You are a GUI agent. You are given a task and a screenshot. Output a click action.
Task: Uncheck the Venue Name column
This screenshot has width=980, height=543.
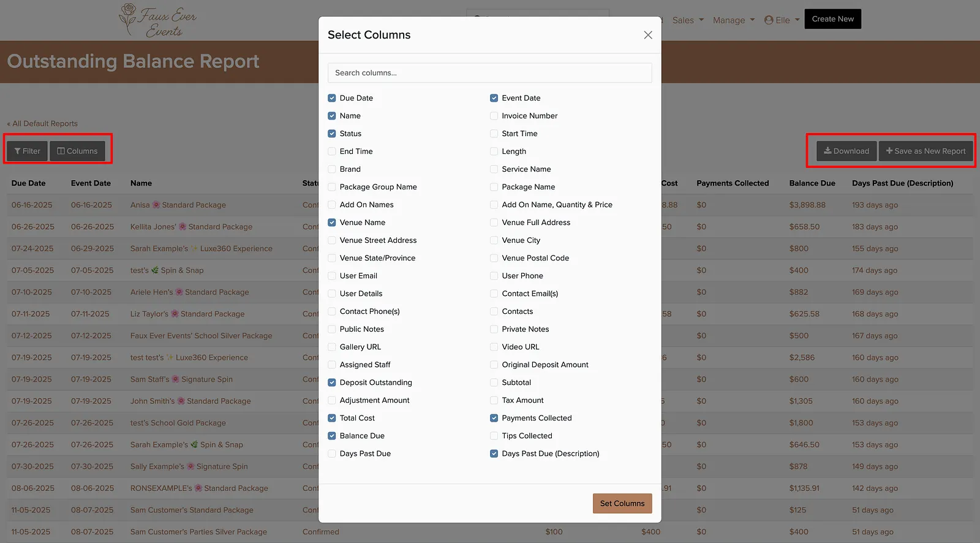332,222
